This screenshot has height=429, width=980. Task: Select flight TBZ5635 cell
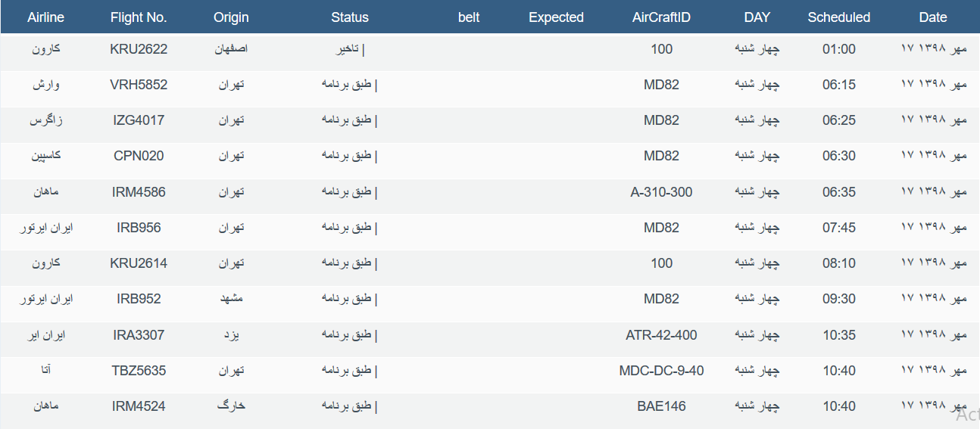[x=139, y=371]
